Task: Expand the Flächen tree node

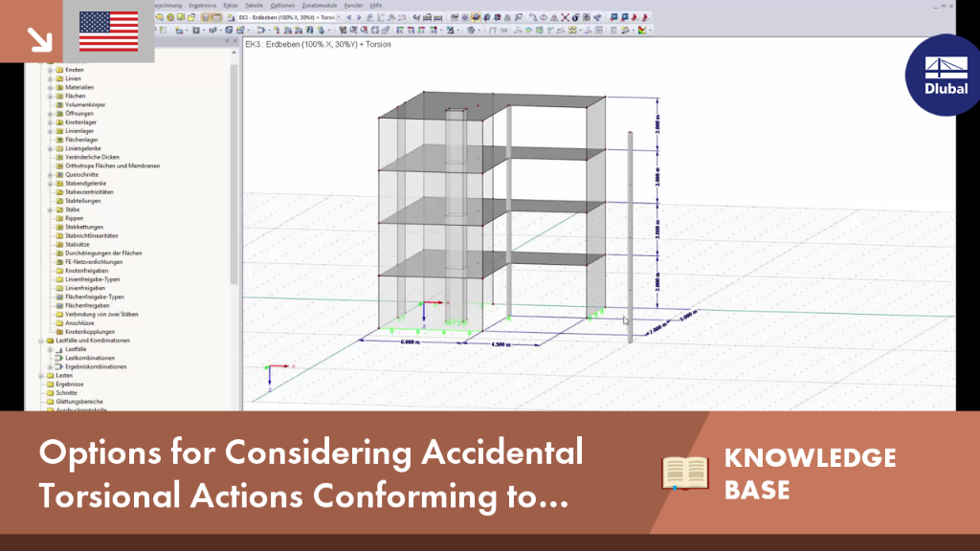Action: tap(50, 97)
